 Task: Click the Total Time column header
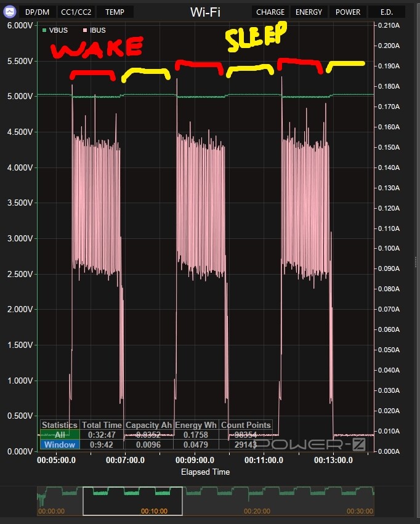[102, 425]
